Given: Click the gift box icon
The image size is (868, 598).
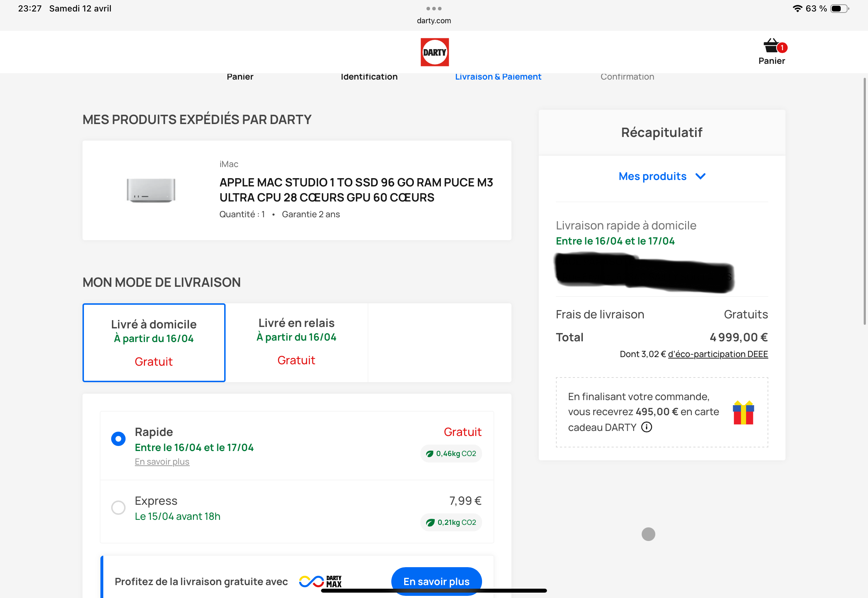Looking at the screenshot, I should [x=743, y=413].
